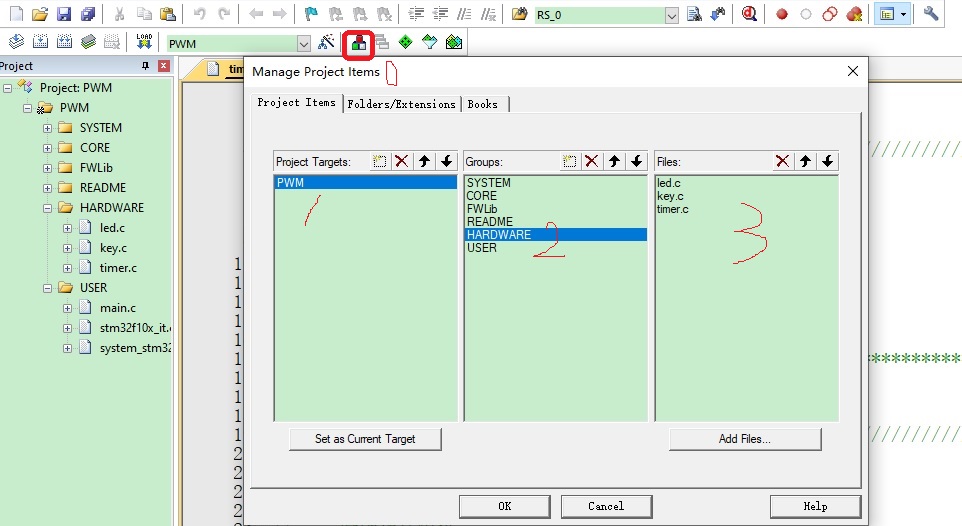
Task: Move selected group up in Groups list
Action: point(615,161)
